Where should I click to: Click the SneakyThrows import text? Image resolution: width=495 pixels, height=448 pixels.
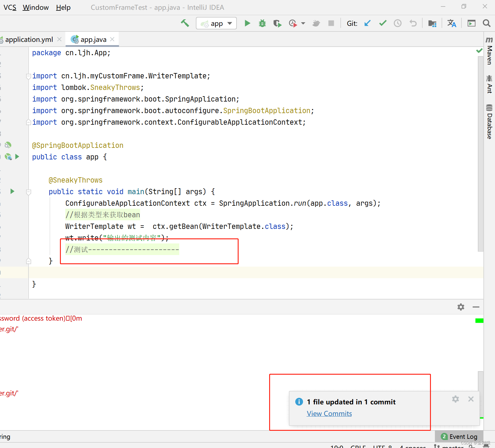115,88
